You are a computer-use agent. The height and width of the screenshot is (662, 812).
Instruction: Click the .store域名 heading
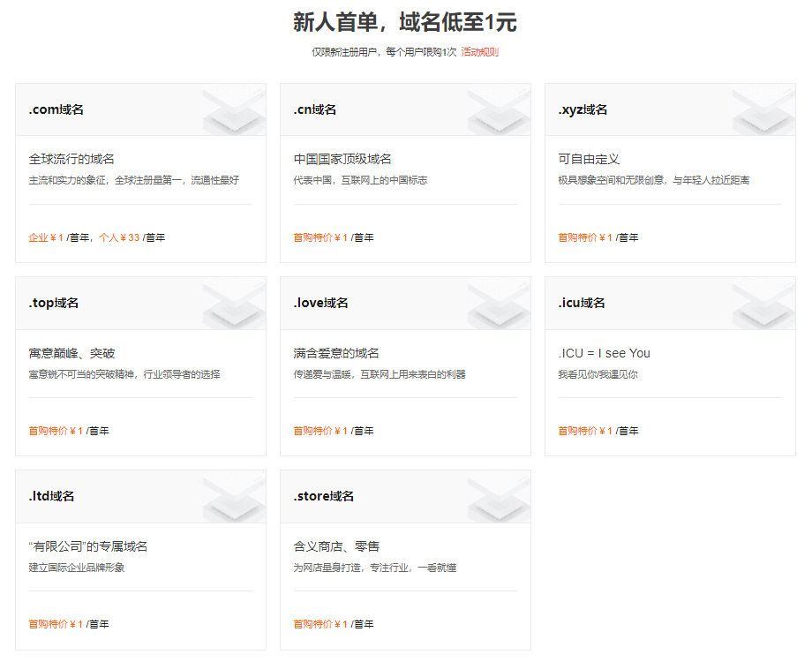coord(324,496)
